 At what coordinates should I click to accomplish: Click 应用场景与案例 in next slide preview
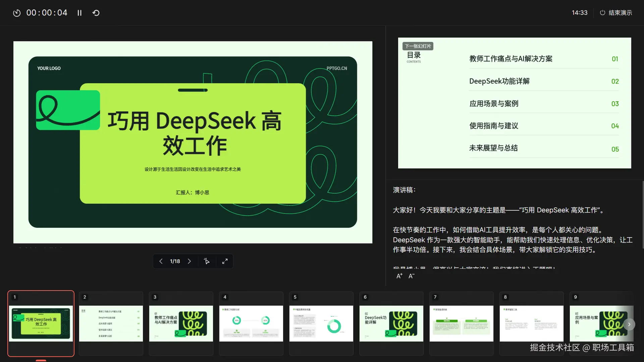click(x=494, y=104)
